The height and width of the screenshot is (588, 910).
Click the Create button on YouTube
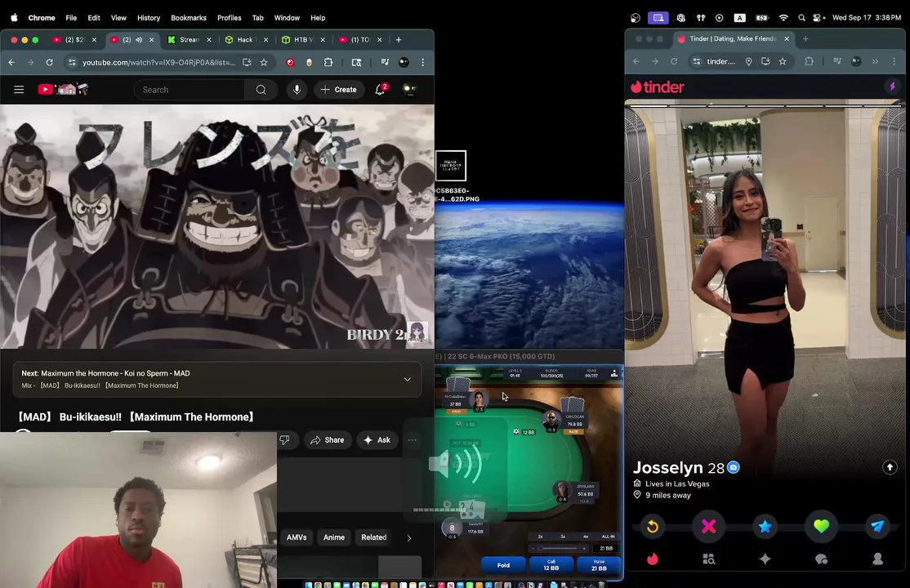tap(339, 89)
